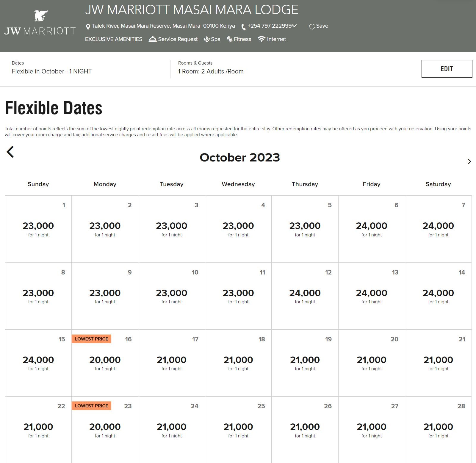Screen dimensions: 476x463
Task: Open the Spa amenity link
Action: click(x=212, y=39)
